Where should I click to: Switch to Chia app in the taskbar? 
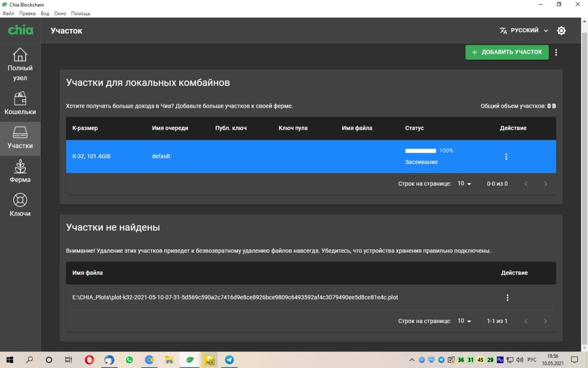click(189, 360)
